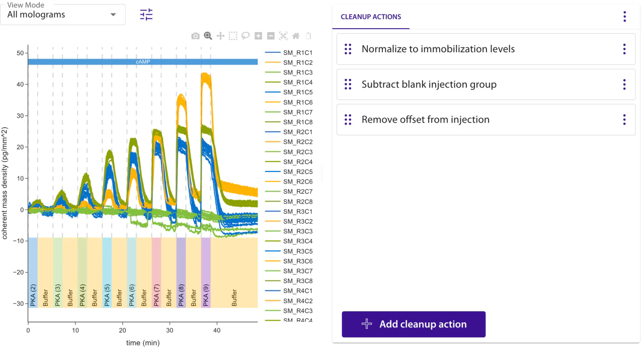Click the Autoscale axes icon
Viewport: 644px width, 347px height.
coord(283,36)
